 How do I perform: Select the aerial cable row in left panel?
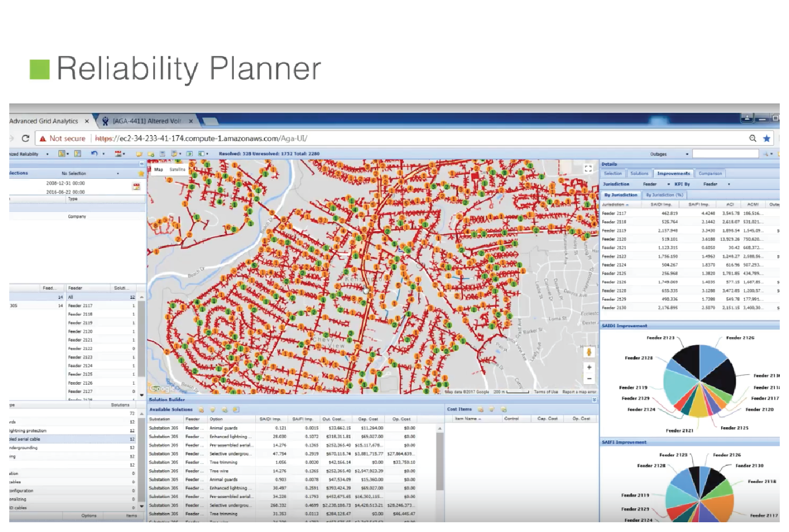pos(73,440)
